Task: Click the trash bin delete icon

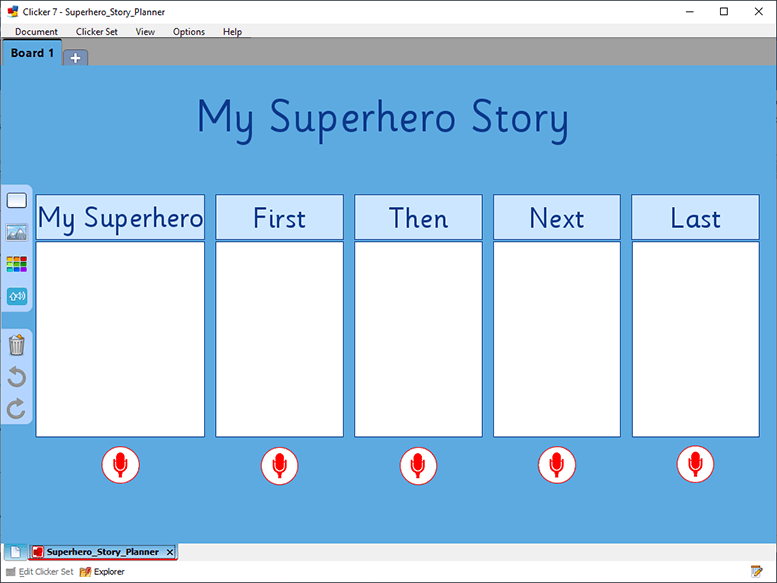Action: click(17, 346)
